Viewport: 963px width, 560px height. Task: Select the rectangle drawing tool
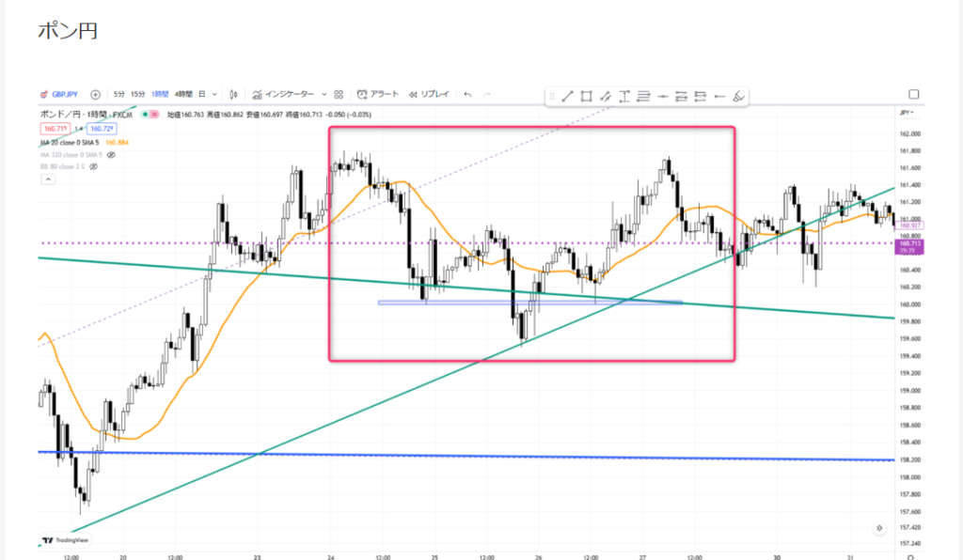[x=586, y=95]
